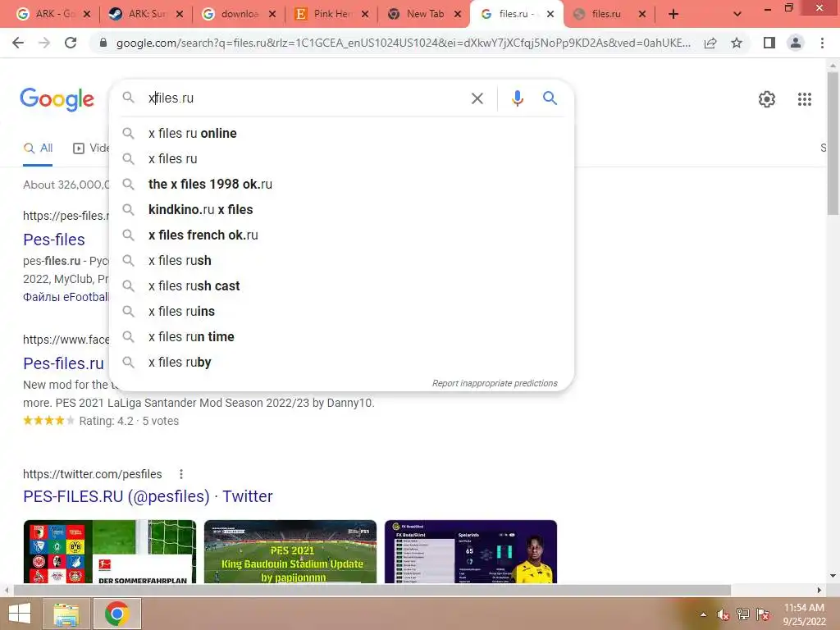The height and width of the screenshot is (630, 840).
Task: Open File Explorer from taskbar
Action: [x=66, y=614]
